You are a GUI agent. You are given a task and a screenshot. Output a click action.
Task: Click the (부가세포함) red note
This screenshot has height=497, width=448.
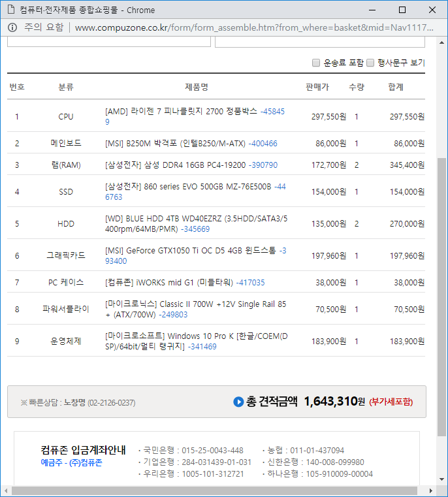pyautogui.click(x=391, y=402)
